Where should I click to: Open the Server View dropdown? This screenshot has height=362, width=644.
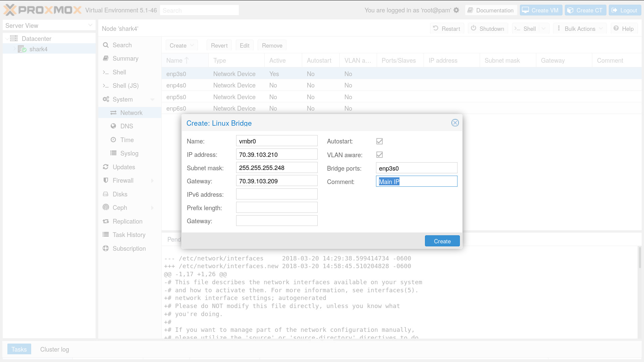click(x=90, y=25)
